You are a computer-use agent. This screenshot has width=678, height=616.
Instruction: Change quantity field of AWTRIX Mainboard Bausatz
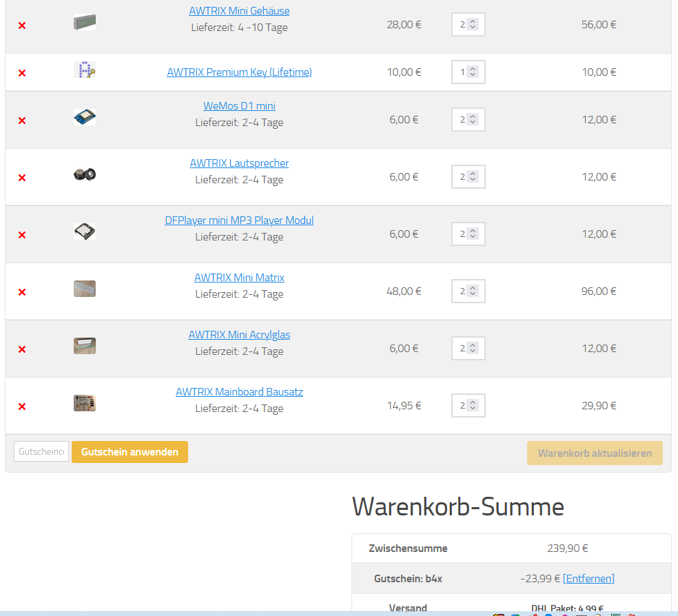pyautogui.click(x=468, y=405)
